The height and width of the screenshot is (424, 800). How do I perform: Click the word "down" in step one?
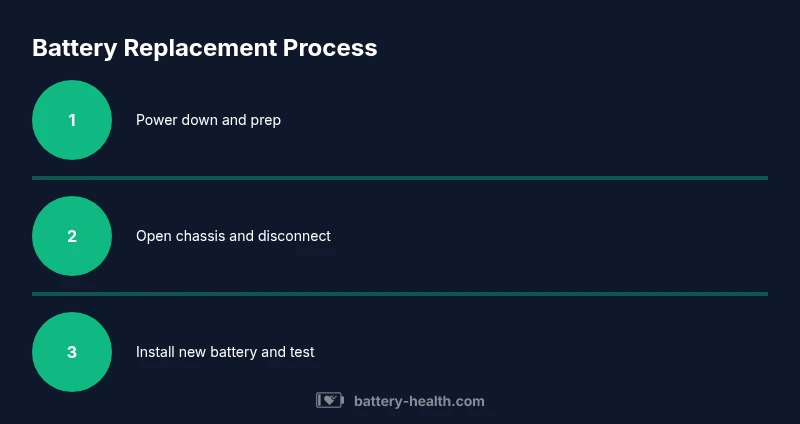200,120
